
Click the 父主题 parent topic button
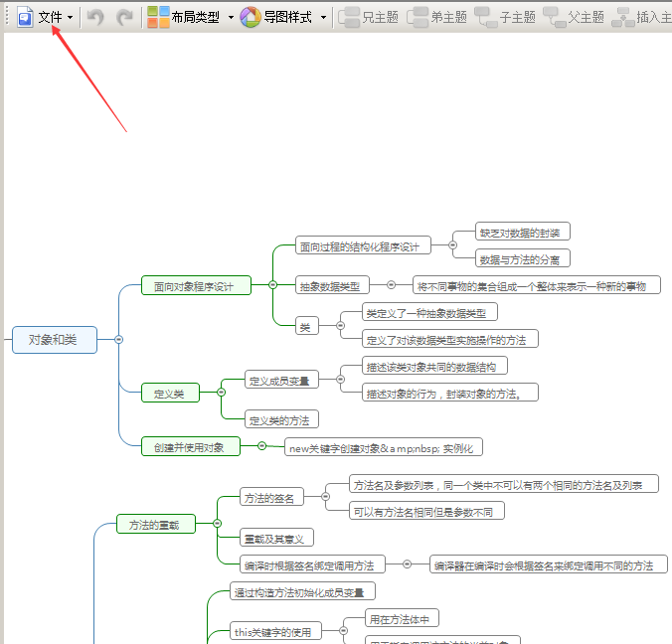point(575,17)
